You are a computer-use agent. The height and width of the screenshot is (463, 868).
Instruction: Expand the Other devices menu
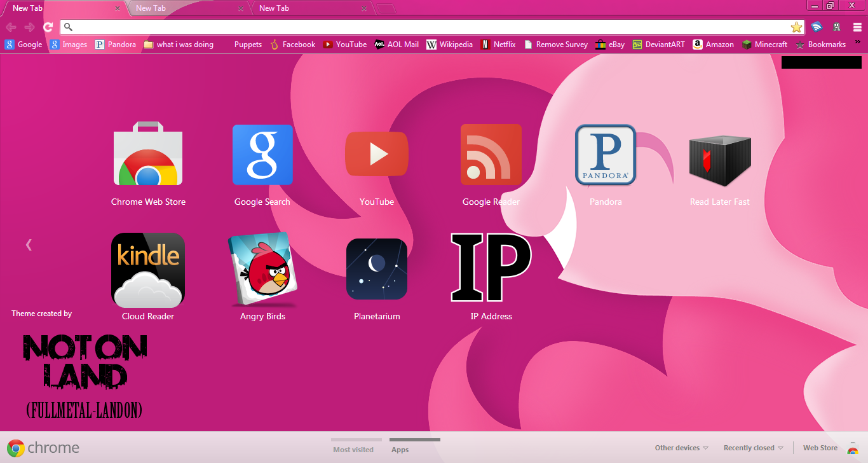tap(682, 448)
